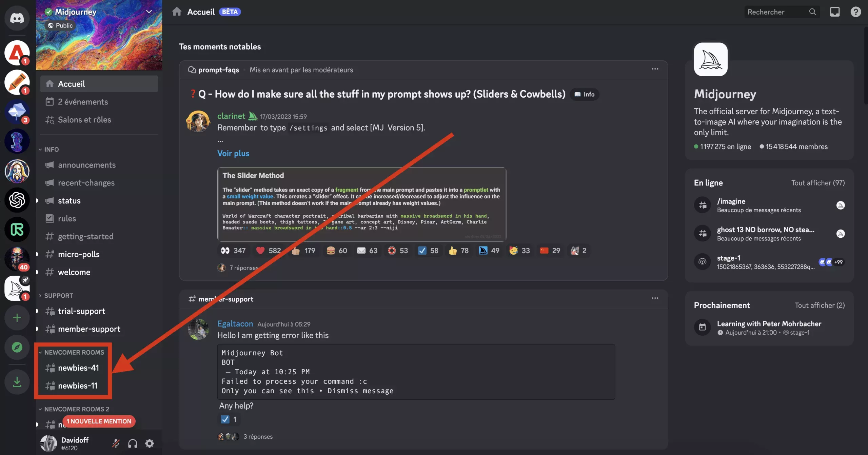Click Tout afficher (2) in Prochainement
868x455 pixels.
(820, 305)
